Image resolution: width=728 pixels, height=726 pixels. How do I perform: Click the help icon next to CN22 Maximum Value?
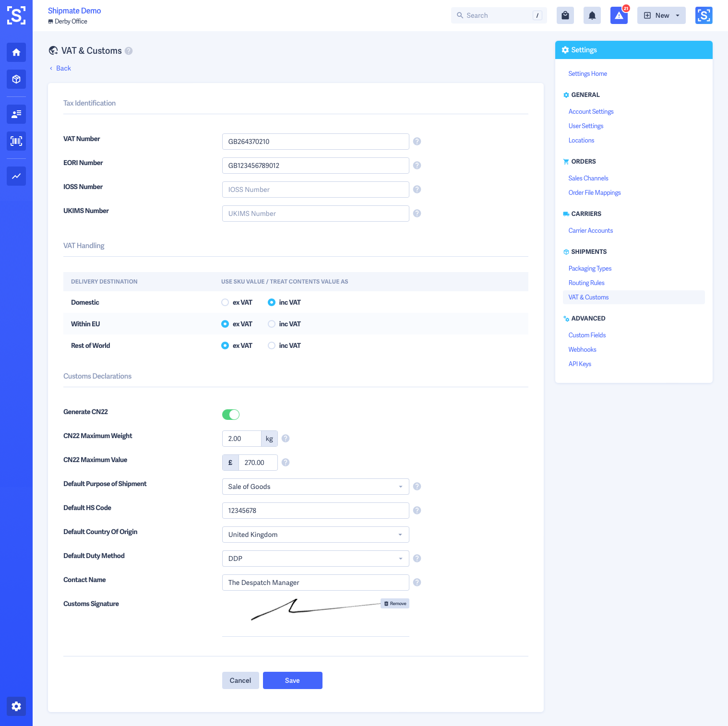(x=286, y=463)
